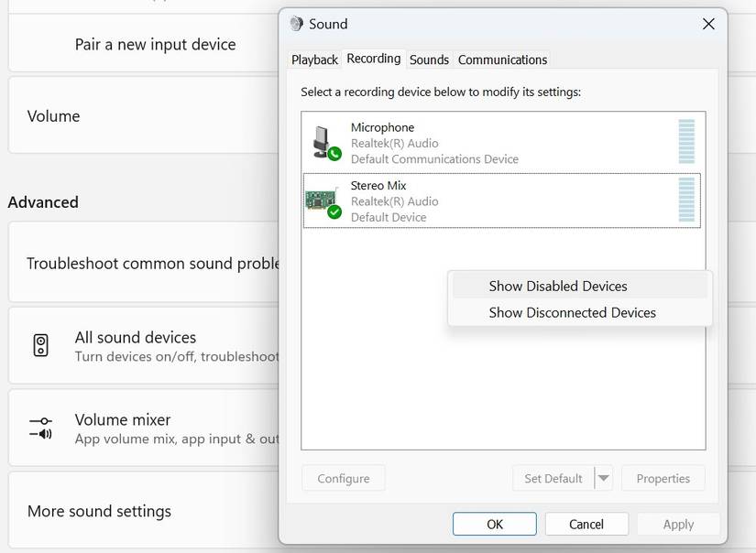Enable Show Disabled Devices
756x553 pixels.
click(x=558, y=286)
